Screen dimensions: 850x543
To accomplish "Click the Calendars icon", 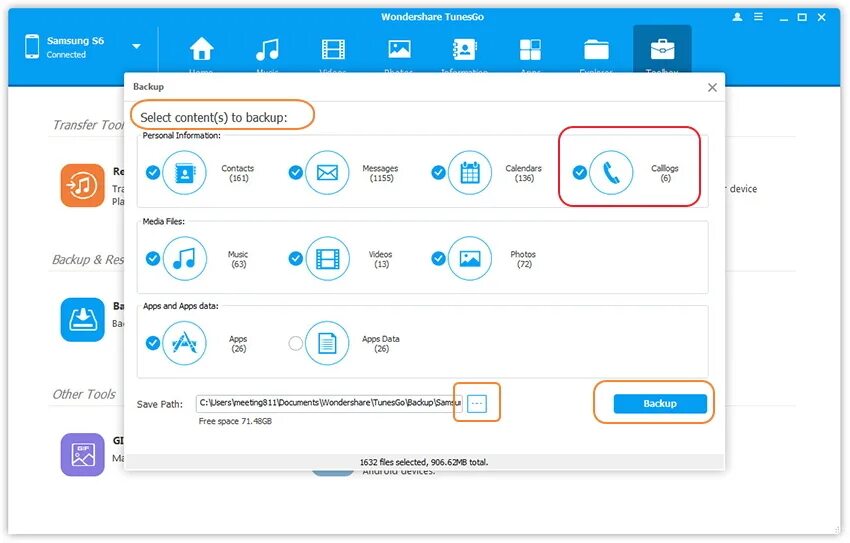I will tap(470, 173).
